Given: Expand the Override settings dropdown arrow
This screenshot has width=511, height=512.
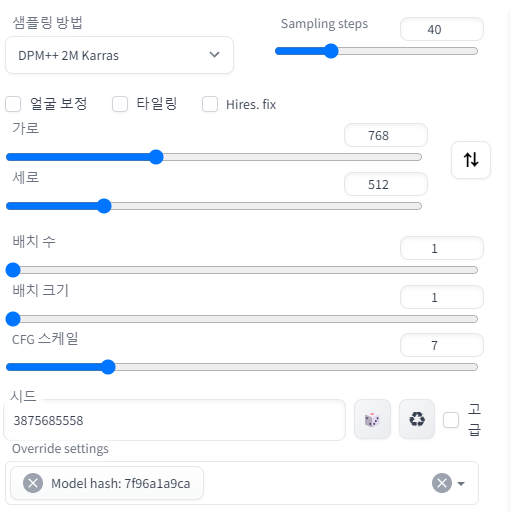Looking at the screenshot, I should click(x=461, y=483).
